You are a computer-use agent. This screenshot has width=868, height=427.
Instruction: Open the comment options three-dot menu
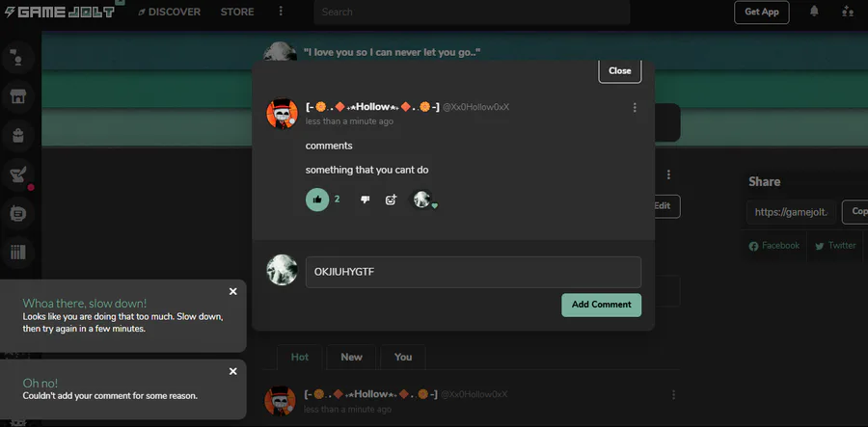pyautogui.click(x=635, y=107)
